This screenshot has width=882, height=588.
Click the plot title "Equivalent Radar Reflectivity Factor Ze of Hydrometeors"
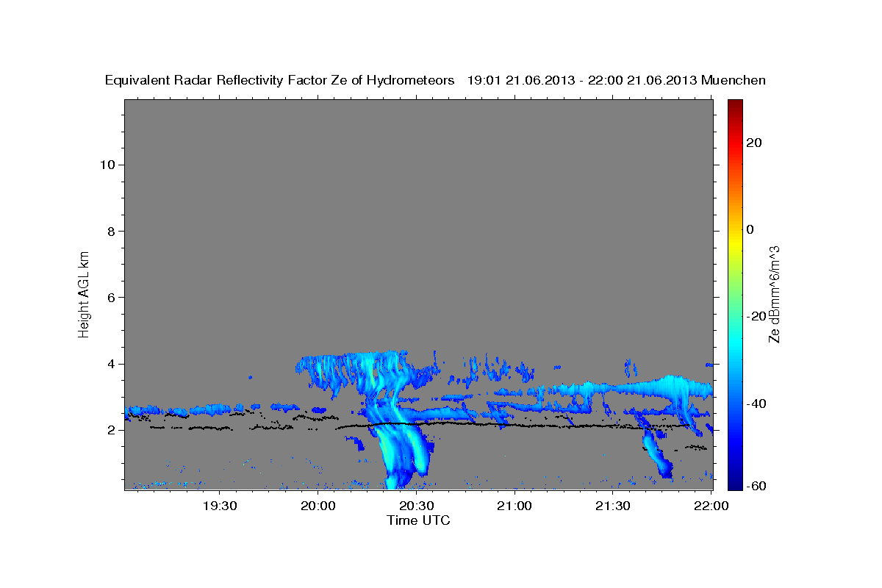tap(280, 81)
